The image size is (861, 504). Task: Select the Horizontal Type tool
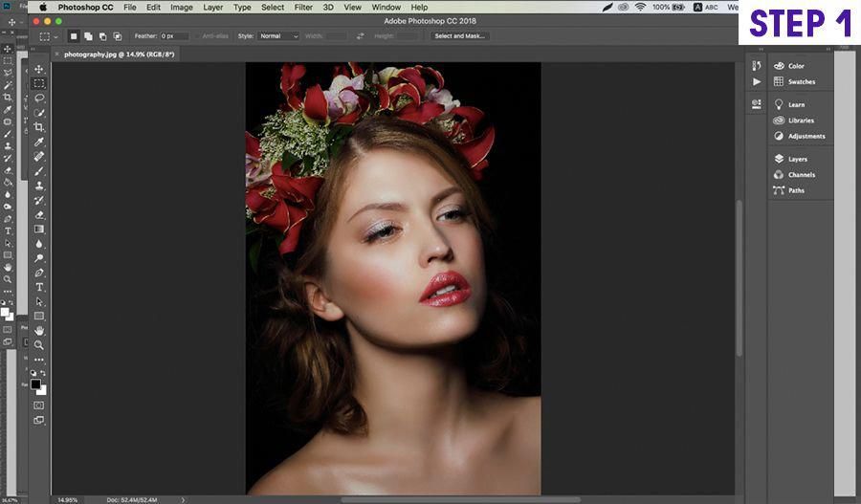39,287
